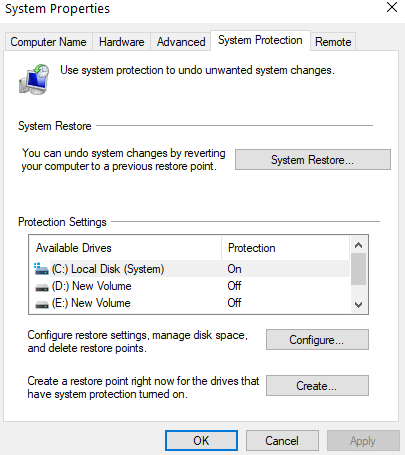Select the (D:) New Volume row
This screenshot has height=455, width=405.
pos(190,286)
